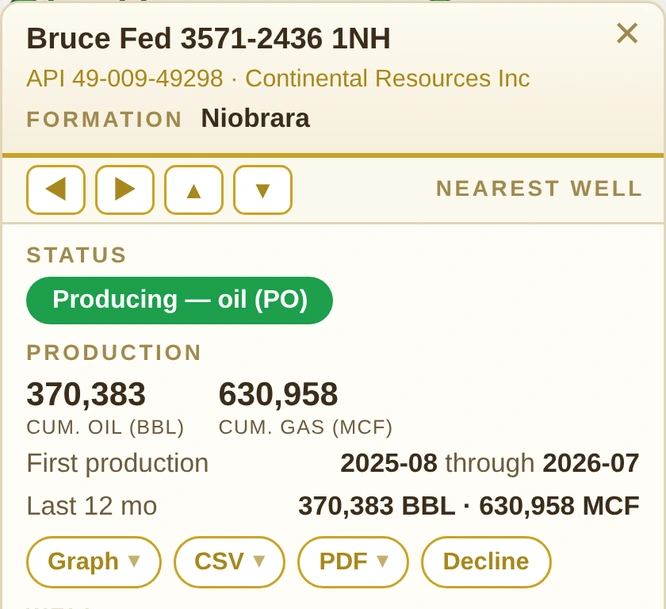666x609 pixels.
Task: Go to nearest well to the left
Action: (x=56, y=189)
